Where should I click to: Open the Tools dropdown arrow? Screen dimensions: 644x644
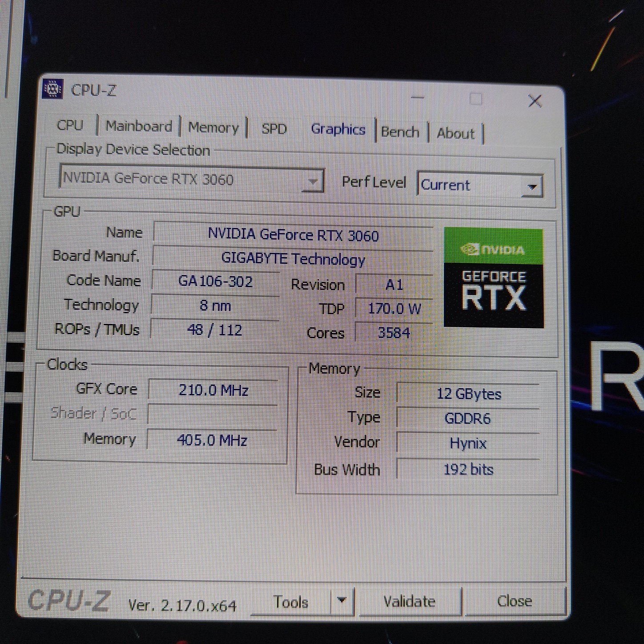[342, 601]
